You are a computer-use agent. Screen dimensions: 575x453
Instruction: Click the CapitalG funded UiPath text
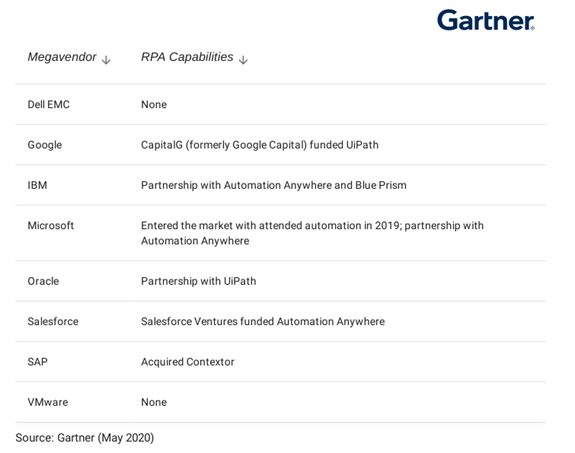coord(260,145)
